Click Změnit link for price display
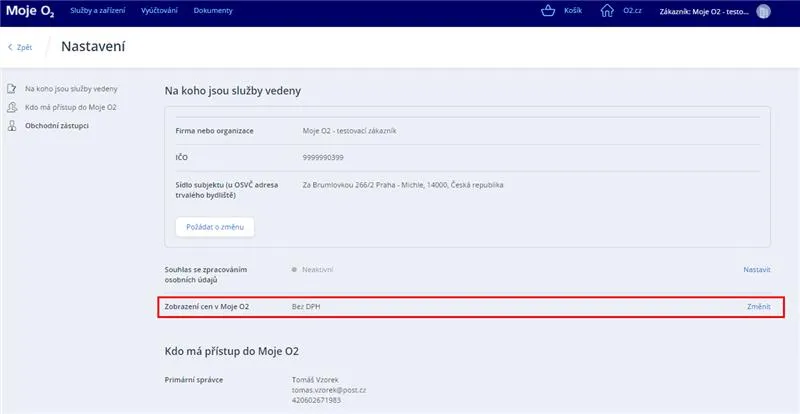 pos(758,307)
